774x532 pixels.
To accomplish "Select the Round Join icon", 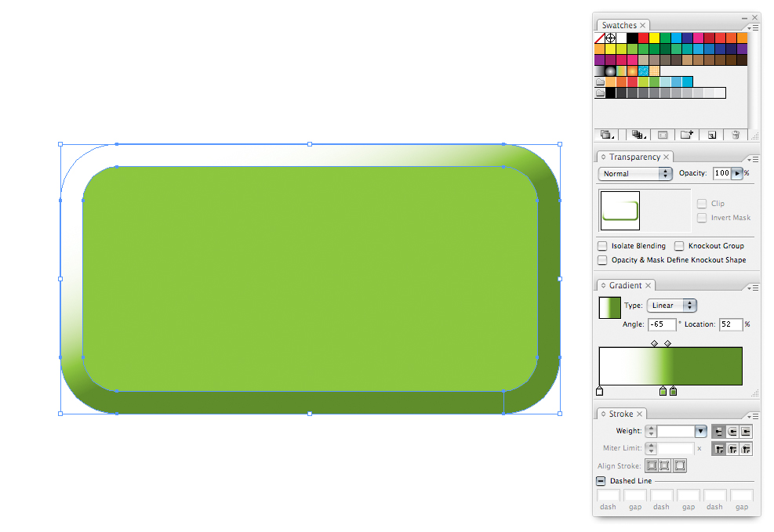I will pos(732,449).
